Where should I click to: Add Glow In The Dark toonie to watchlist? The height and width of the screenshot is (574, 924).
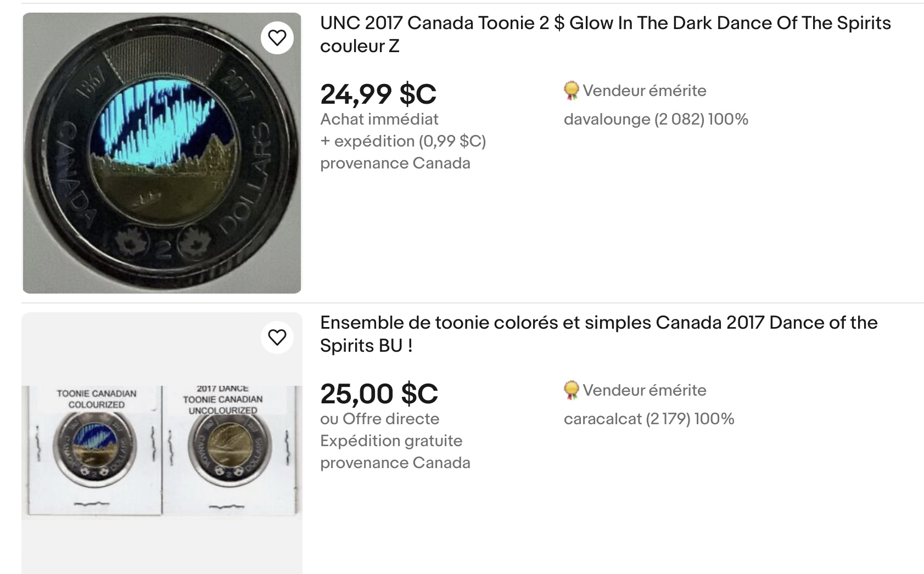277,38
